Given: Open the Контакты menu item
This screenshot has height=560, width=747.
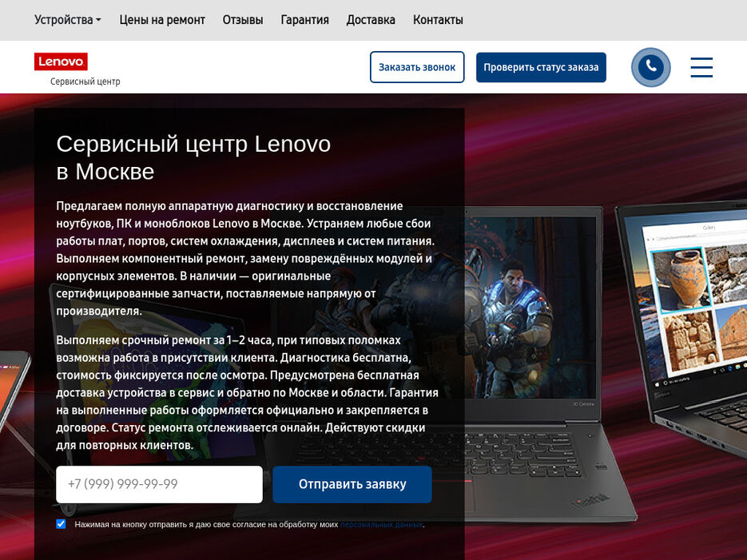Looking at the screenshot, I should click(438, 20).
